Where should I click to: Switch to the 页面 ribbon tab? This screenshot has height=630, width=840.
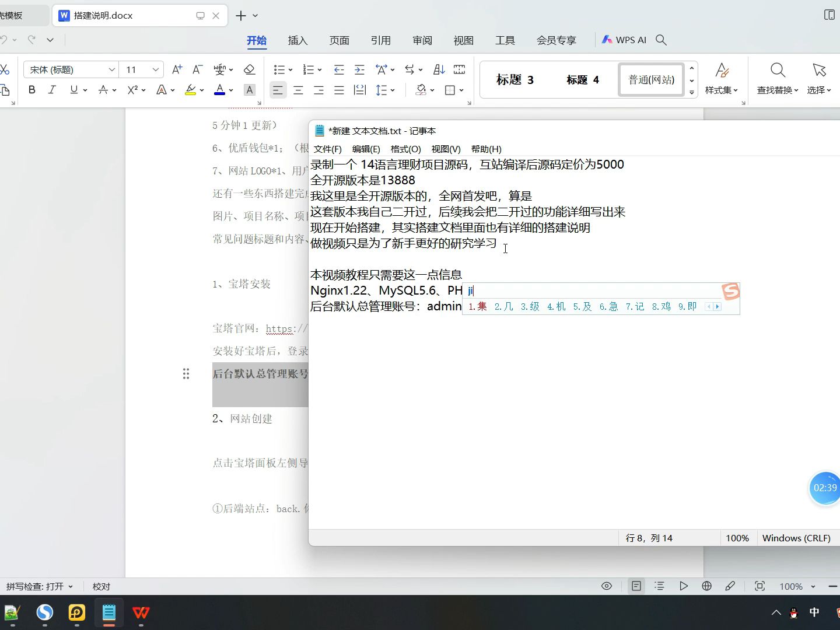point(339,40)
